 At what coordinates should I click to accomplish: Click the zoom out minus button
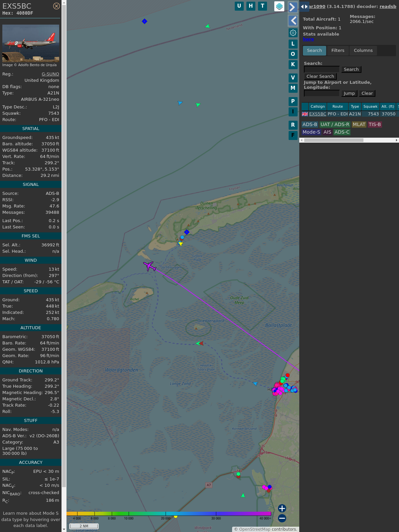282,518
